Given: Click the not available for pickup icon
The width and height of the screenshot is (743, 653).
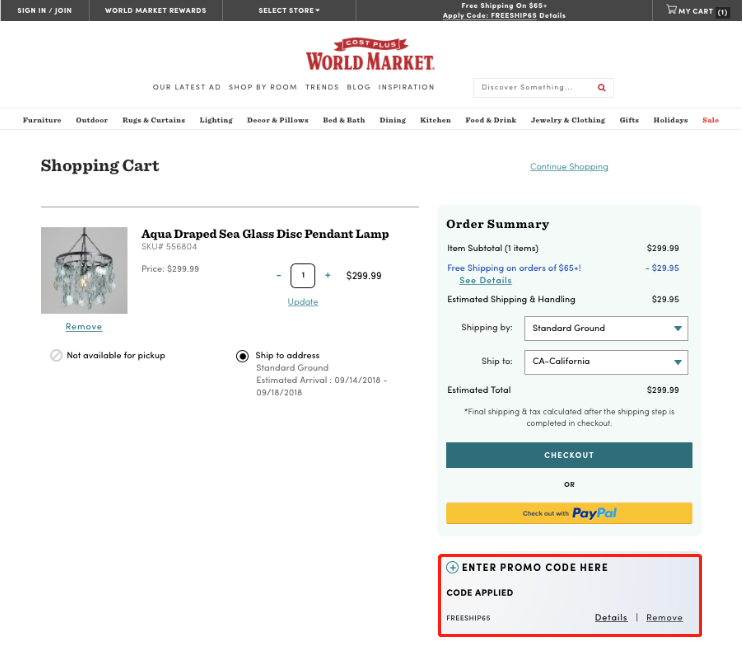Looking at the screenshot, I should point(56,355).
